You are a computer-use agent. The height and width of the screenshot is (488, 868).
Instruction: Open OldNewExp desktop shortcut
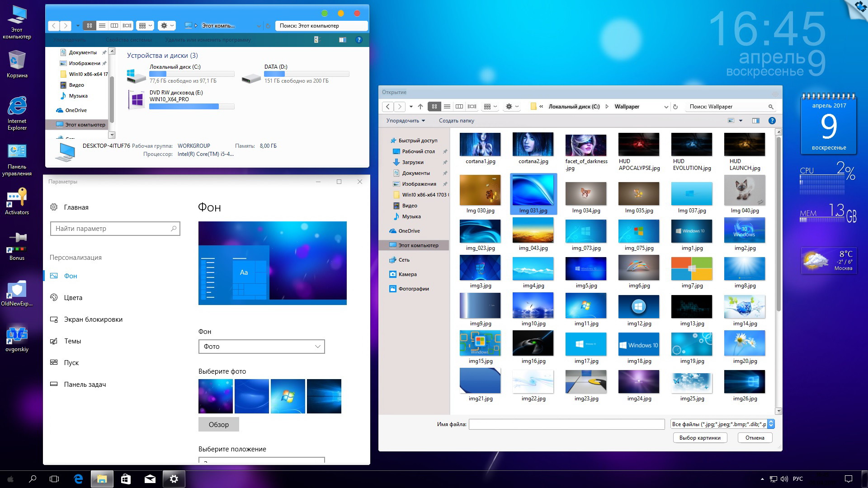(x=17, y=293)
